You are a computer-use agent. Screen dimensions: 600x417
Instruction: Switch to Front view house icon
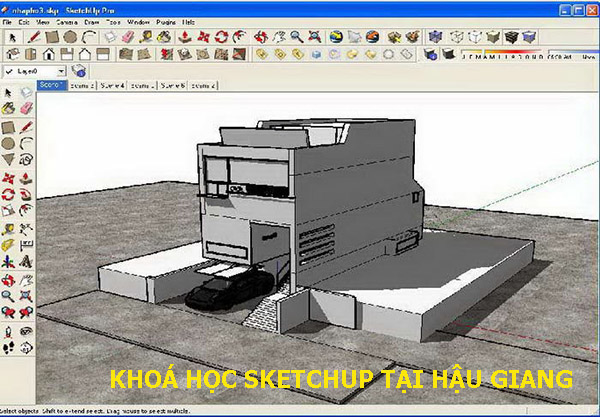(x=49, y=54)
